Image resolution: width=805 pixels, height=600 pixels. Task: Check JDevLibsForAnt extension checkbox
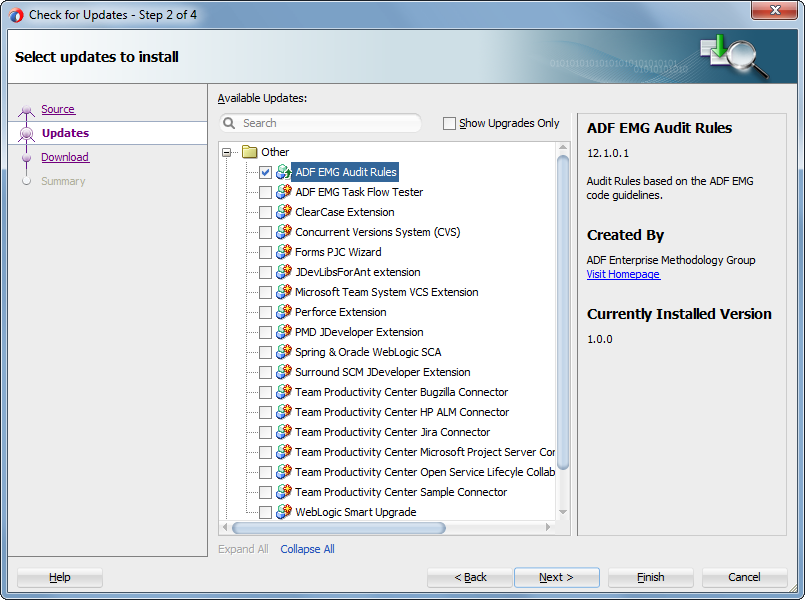point(265,273)
